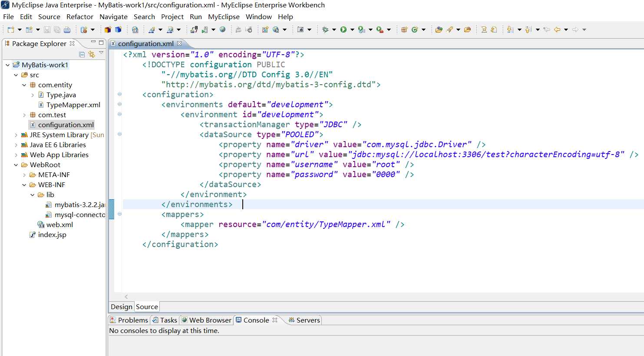
Task: Collapse the src folder node
Action: 16,75
